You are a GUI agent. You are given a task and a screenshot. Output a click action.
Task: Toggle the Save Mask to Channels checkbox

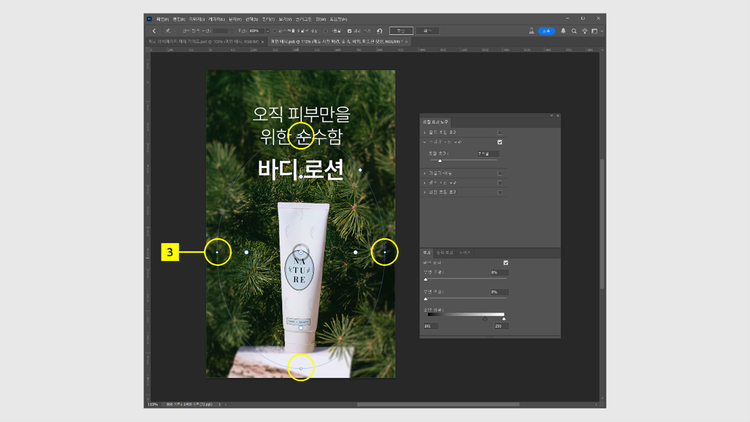click(x=276, y=31)
